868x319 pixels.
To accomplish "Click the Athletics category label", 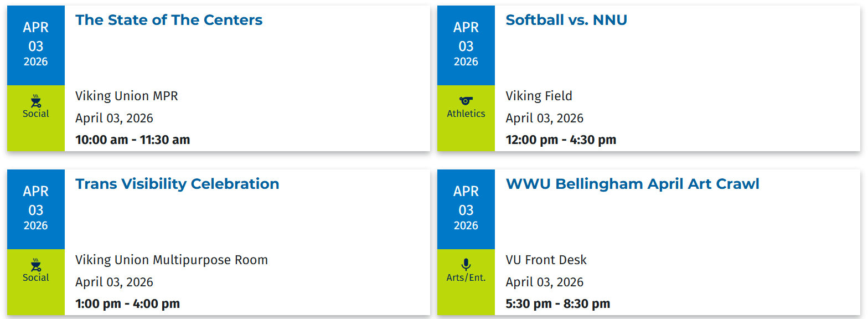I will [466, 114].
